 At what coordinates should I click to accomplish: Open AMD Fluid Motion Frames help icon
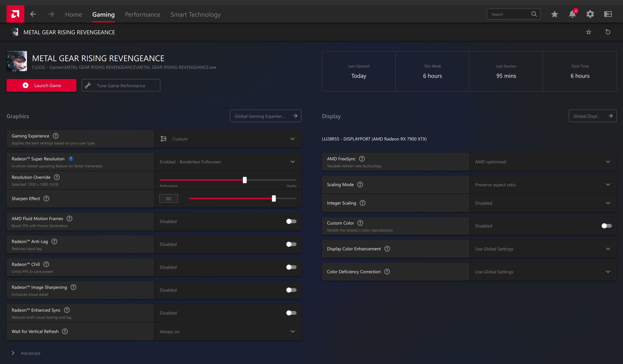pyautogui.click(x=70, y=218)
